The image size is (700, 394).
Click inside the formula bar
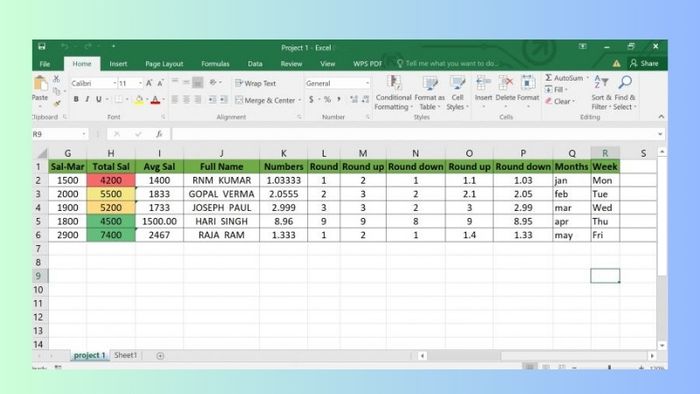tap(414, 134)
